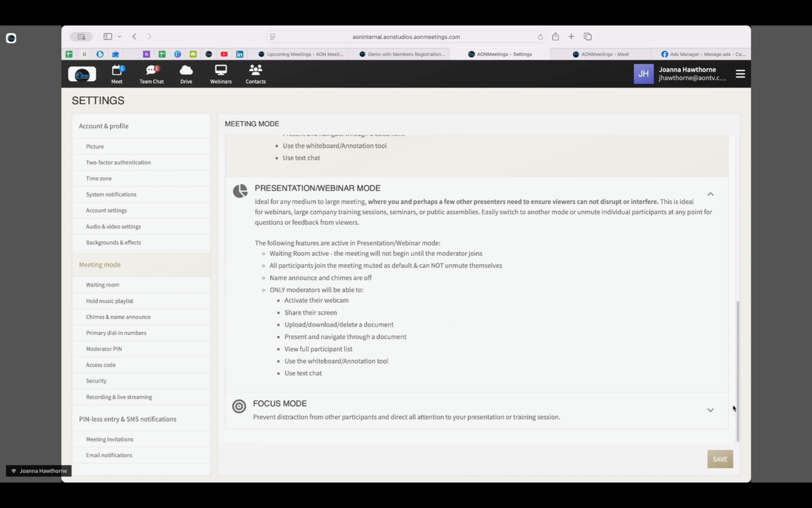Select Waiting room in settings sidebar
The image size is (812, 508).
click(x=102, y=284)
